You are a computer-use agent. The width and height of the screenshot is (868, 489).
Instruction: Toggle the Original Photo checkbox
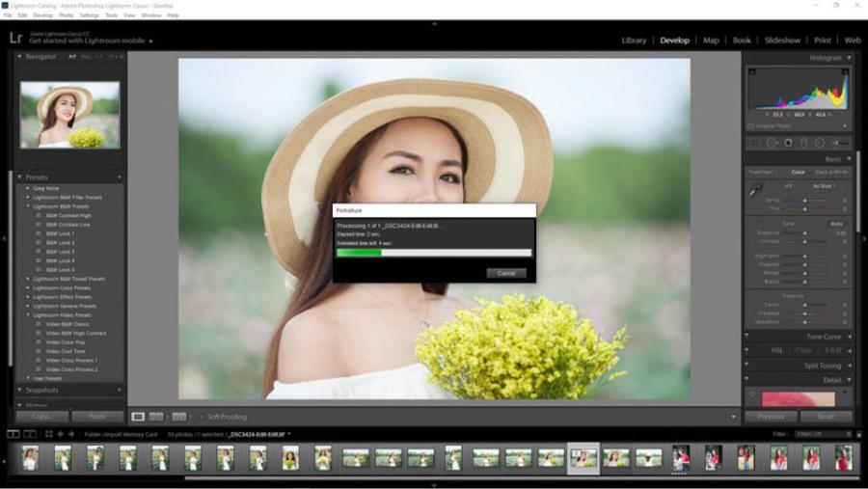pyautogui.click(x=750, y=125)
